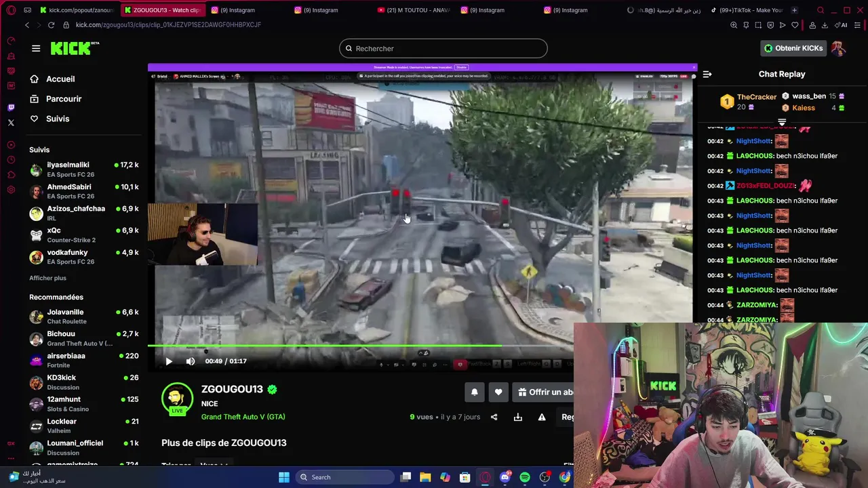Expand followed list with Afficher plus
This screenshot has height=488, width=868.
pos(47,278)
